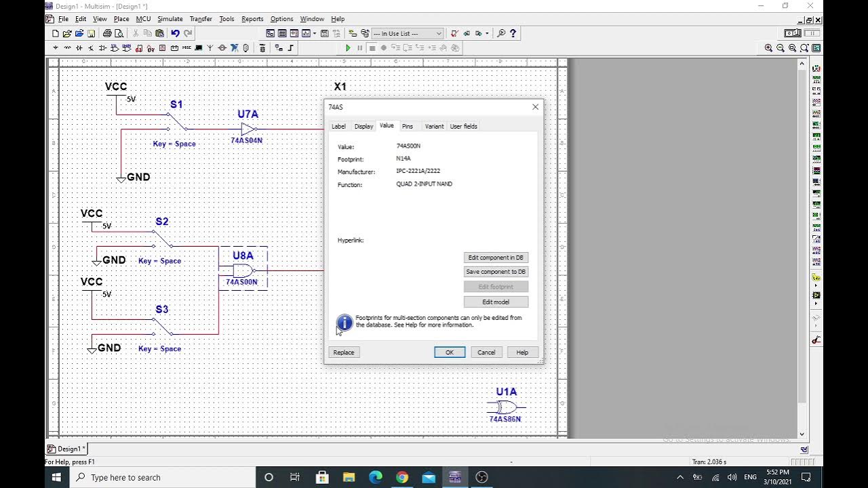Open the Transfer menu
The width and height of the screenshot is (868, 488).
coord(201,19)
